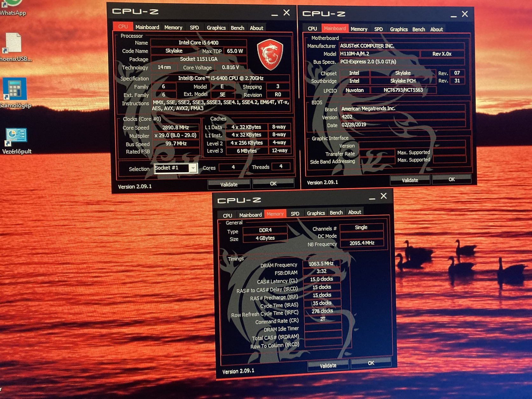The image size is (532, 399).
Task: Open SPD tab in the Memory window
Action: tap(295, 214)
